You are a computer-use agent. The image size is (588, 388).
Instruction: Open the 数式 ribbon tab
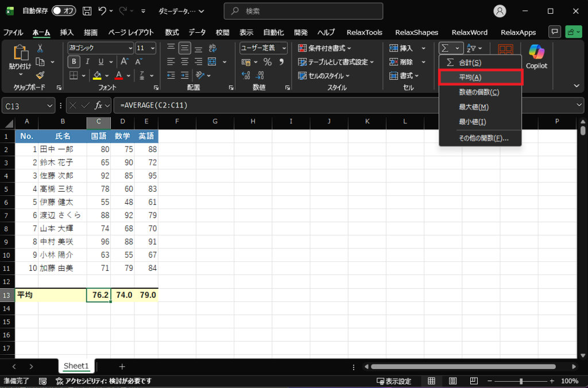[x=172, y=32]
